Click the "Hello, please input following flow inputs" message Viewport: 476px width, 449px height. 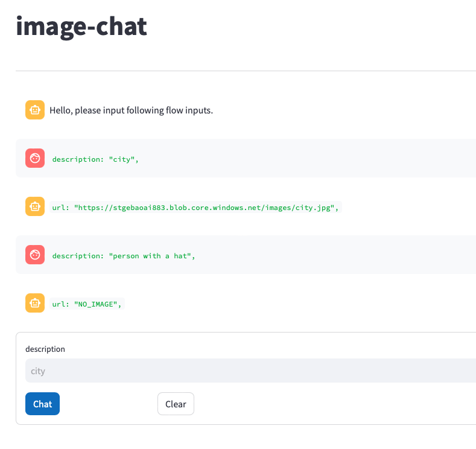(131, 110)
